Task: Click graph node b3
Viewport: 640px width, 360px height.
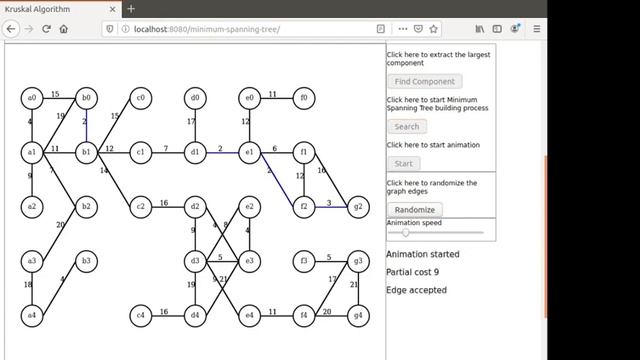Action: tap(86, 261)
